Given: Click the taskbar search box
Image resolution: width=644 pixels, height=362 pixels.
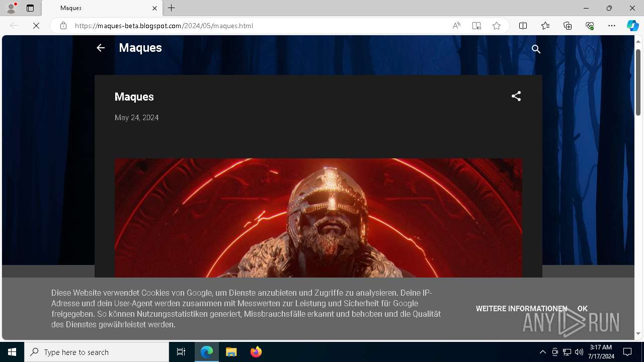Looking at the screenshot, I should point(97,352).
